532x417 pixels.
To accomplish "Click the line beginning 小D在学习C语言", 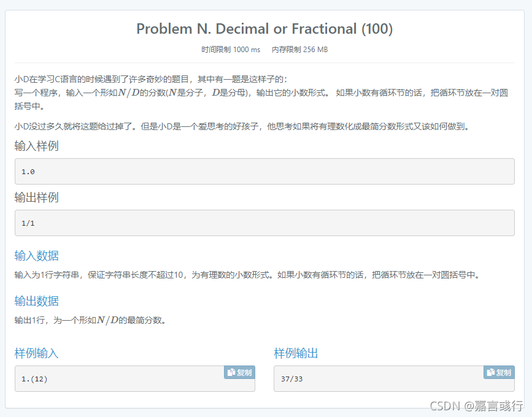I will pos(151,79).
